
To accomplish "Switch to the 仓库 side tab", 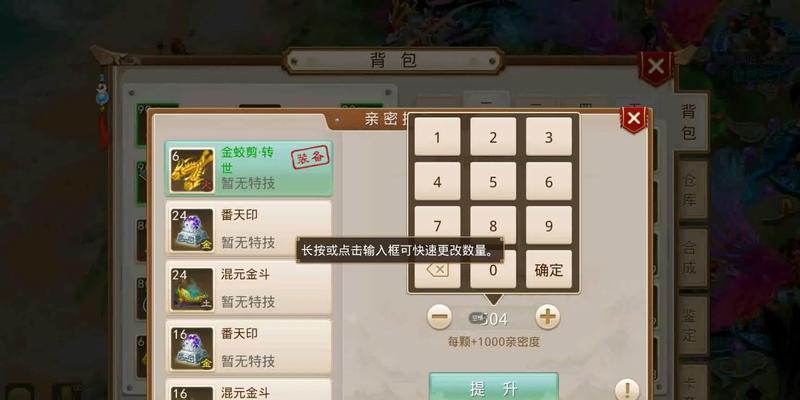I will pos(690,190).
